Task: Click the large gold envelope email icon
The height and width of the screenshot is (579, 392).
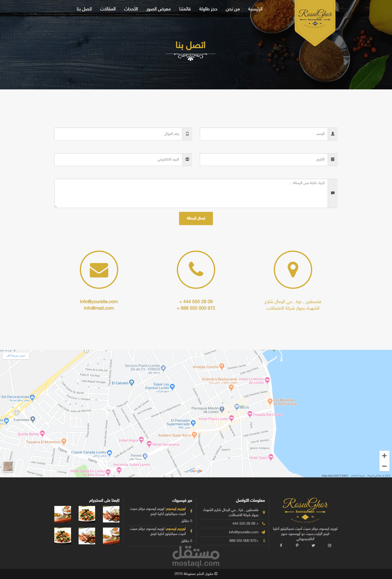Action: point(99,270)
